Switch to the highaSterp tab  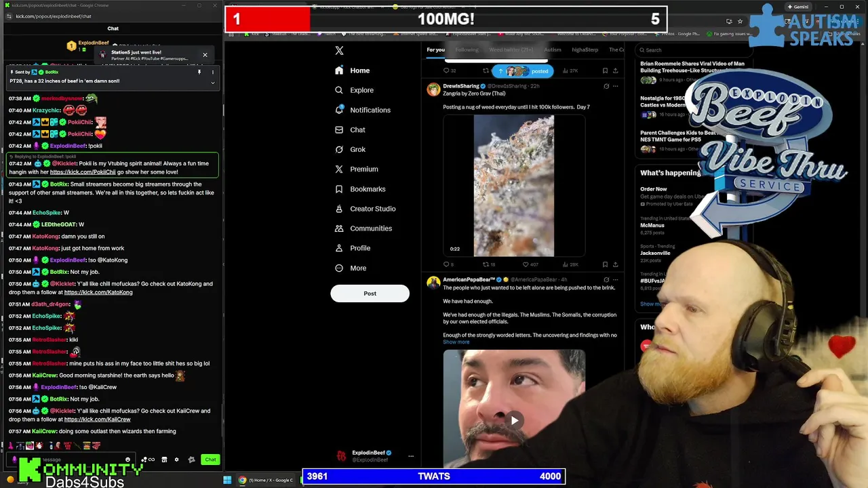pyautogui.click(x=585, y=49)
